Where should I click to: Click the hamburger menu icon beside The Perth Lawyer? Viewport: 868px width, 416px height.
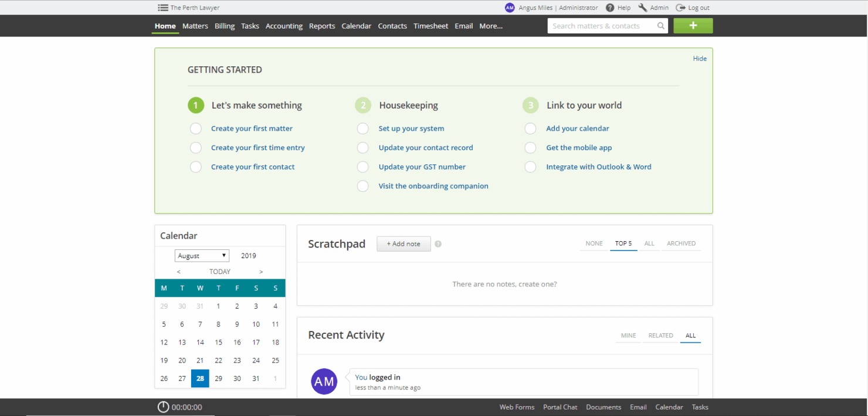tap(163, 8)
